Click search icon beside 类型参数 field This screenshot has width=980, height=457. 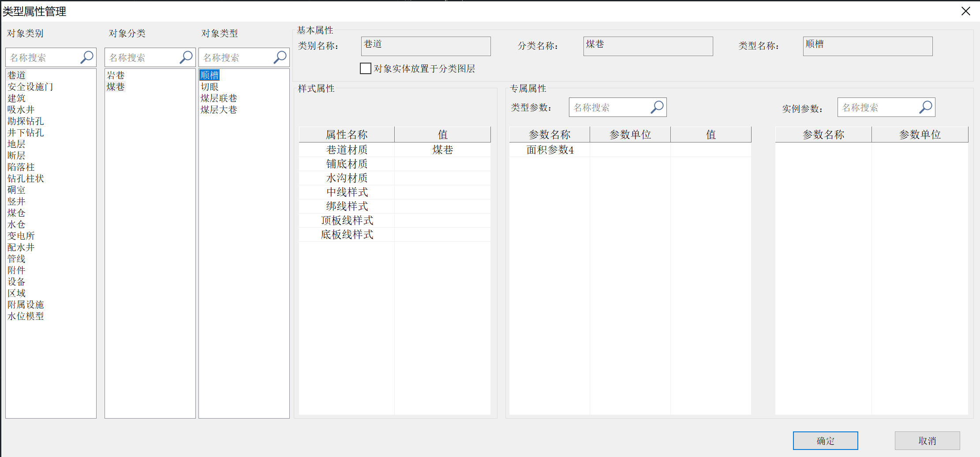coord(657,107)
